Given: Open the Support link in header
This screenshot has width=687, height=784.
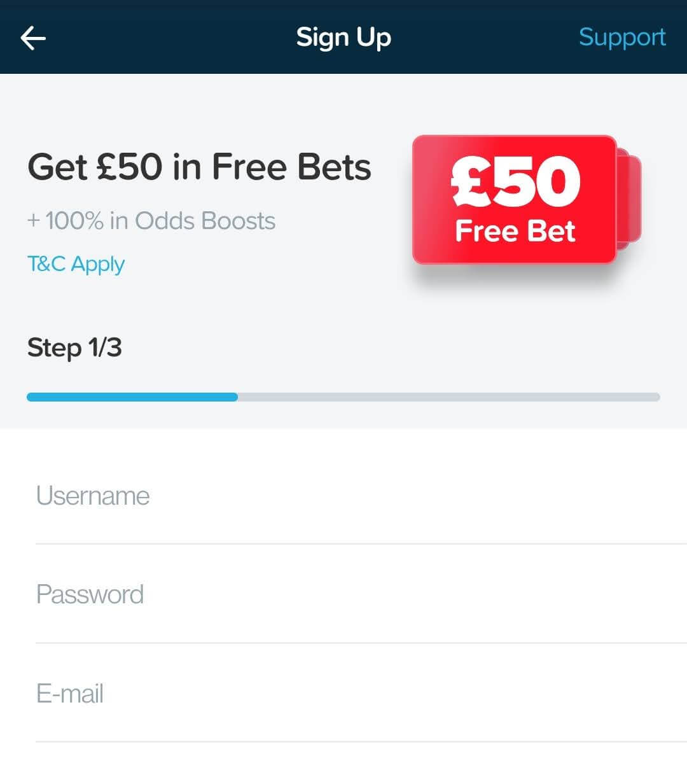Looking at the screenshot, I should click(x=622, y=38).
